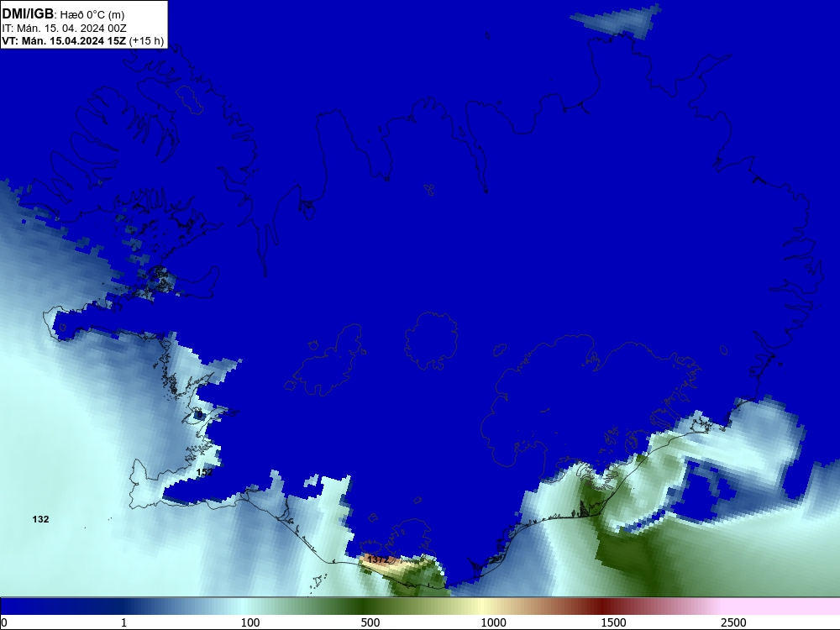Image resolution: width=840 pixels, height=630 pixels.
Task: Click the color scale label 1
Action: pos(123,622)
